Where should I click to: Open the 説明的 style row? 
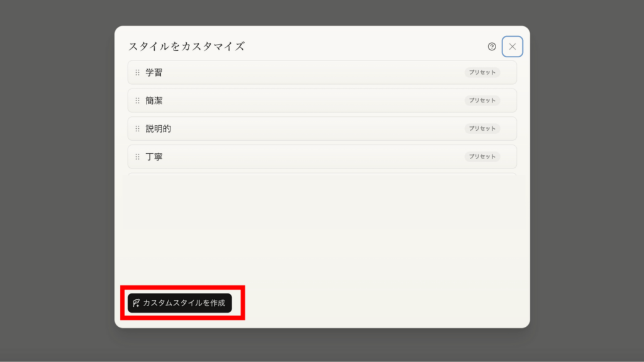pyautogui.click(x=322, y=128)
